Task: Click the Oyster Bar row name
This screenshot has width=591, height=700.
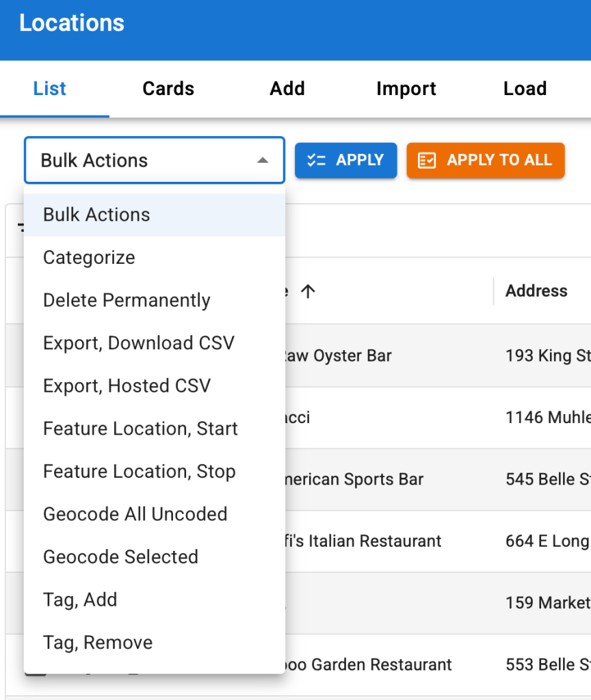Action: (x=338, y=355)
